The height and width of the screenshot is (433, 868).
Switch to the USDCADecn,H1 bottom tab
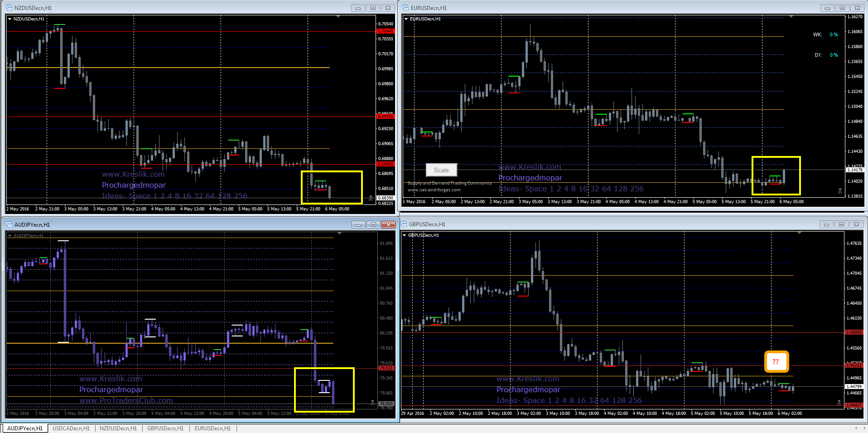click(71, 428)
